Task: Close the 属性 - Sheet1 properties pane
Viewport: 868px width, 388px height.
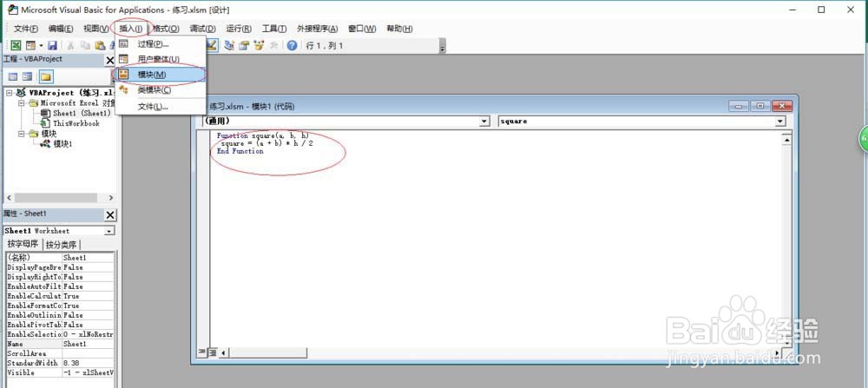Action: pos(110,214)
